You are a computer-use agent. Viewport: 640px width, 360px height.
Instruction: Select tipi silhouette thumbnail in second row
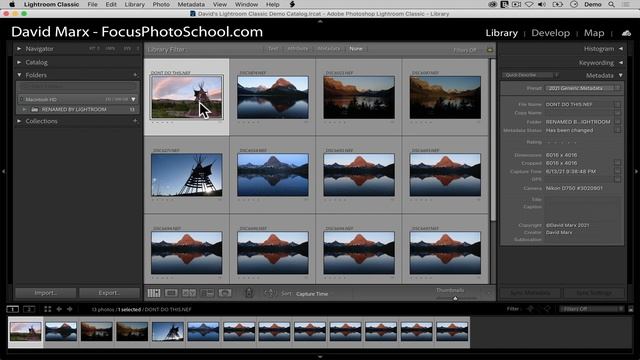tap(187, 175)
